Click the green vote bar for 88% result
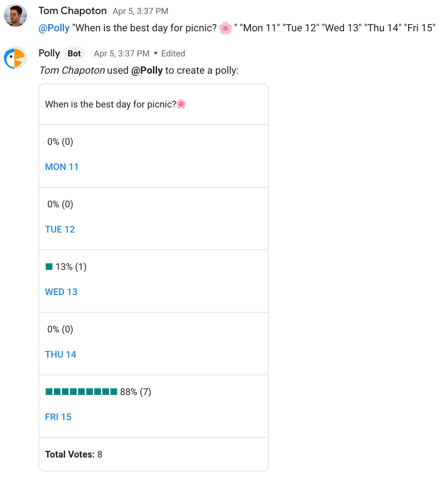Viewport: 448px width, 478px height. click(x=81, y=392)
